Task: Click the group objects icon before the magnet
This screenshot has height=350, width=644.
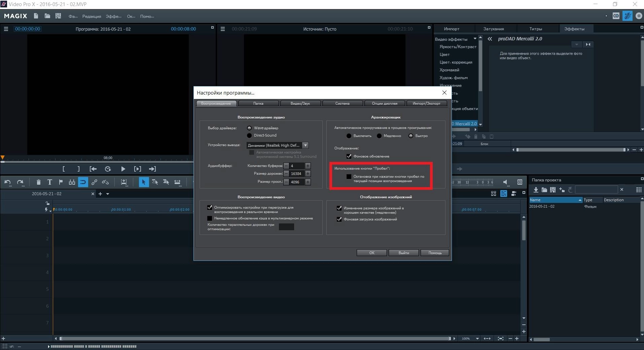Action: (72, 182)
